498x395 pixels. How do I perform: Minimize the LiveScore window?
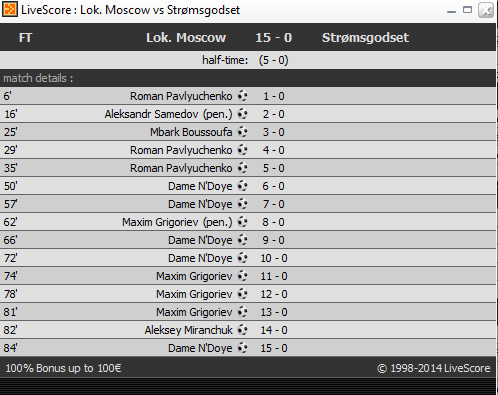click(451, 10)
